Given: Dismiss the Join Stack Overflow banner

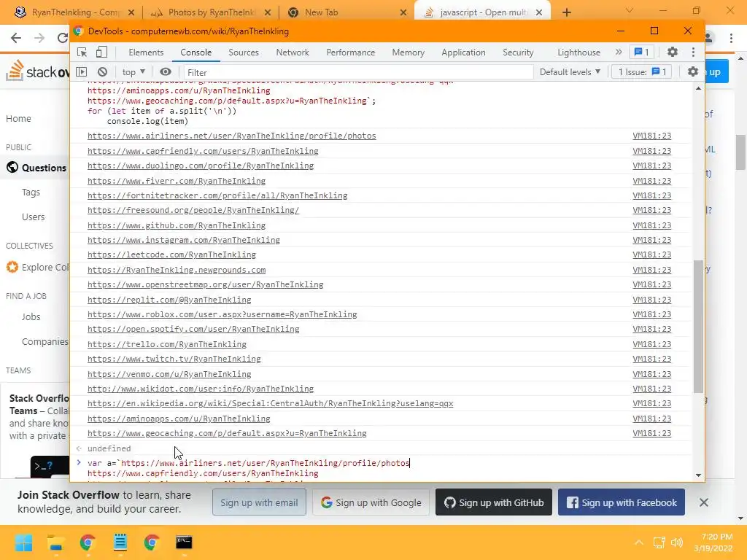Looking at the screenshot, I should tap(704, 502).
